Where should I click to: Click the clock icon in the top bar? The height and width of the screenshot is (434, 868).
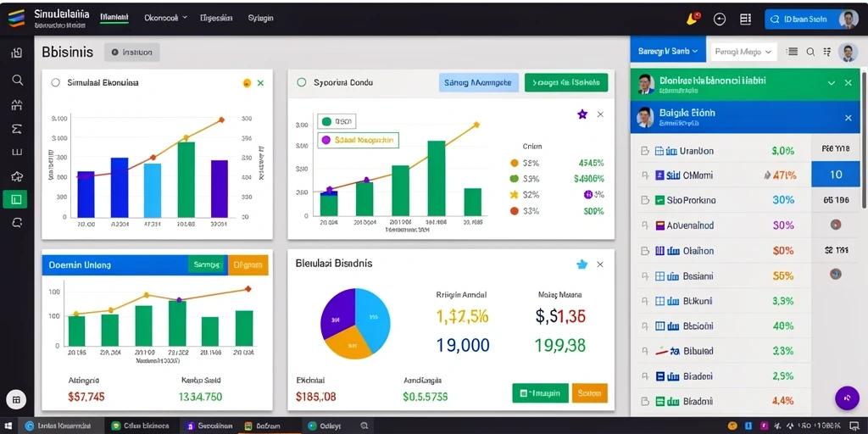(720, 19)
